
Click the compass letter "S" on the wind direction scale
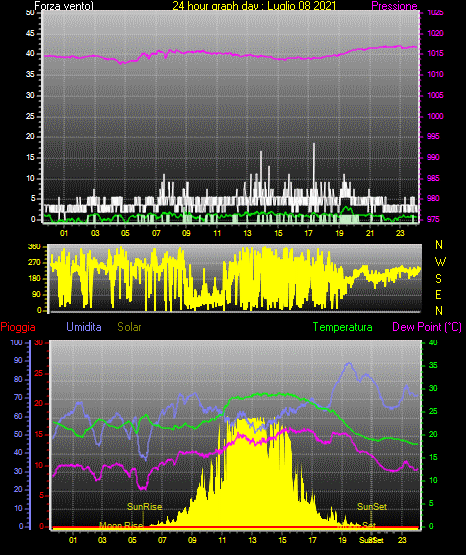[438, 279]
